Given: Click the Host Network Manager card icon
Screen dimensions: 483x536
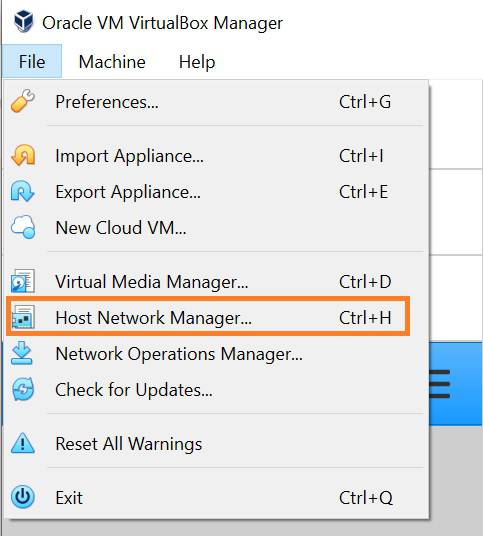Looking at the screenshot, I should click(23, 317).
